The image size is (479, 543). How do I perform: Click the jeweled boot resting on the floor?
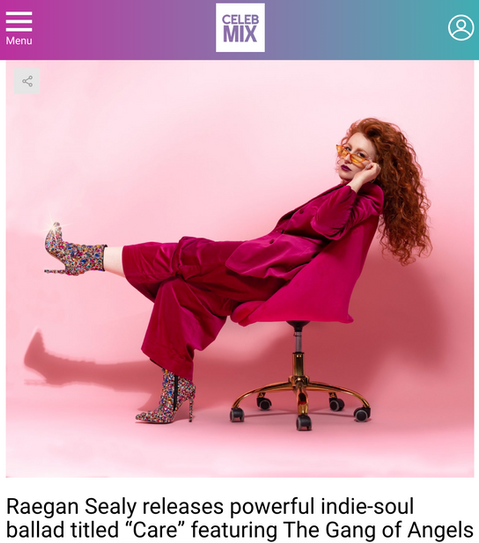click(x=167, y=397)
